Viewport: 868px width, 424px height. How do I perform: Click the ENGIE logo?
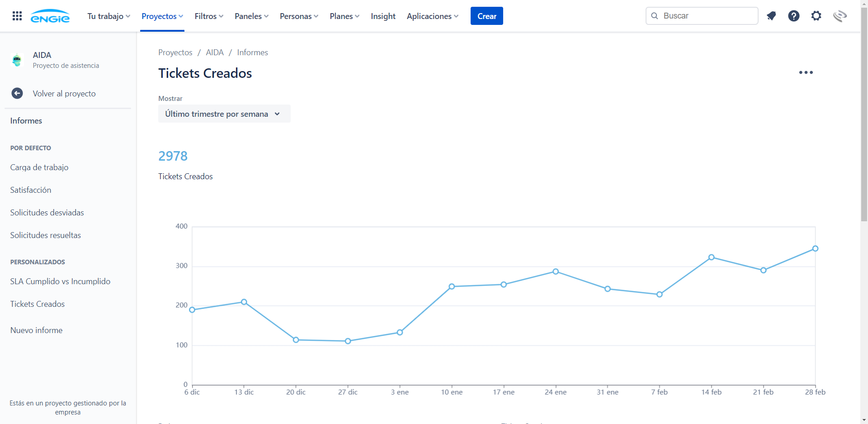click(50, 16)
